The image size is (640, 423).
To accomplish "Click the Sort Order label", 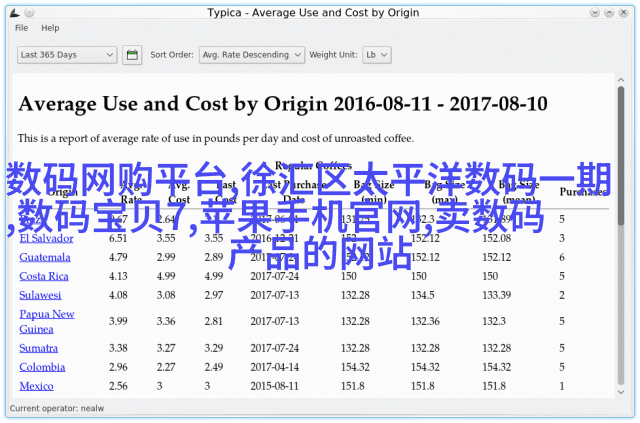I will tap(172, 55).
